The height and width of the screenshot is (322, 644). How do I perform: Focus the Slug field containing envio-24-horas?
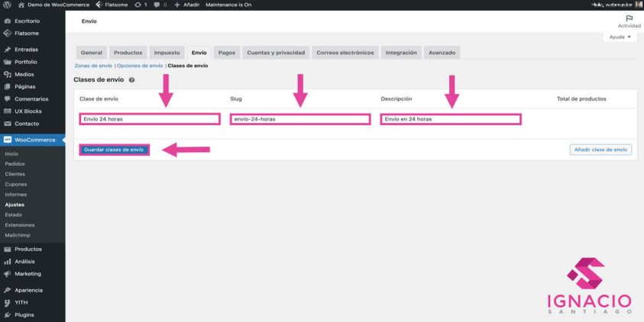tap(300, 119)
